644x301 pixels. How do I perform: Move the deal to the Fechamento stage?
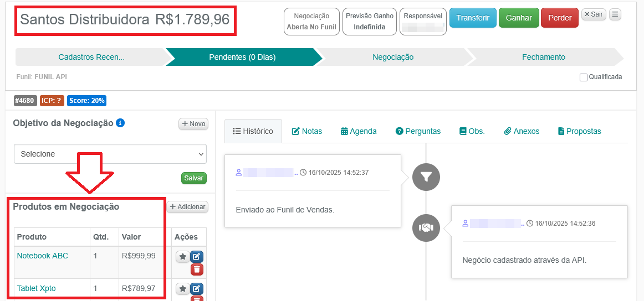click(543, 57)
